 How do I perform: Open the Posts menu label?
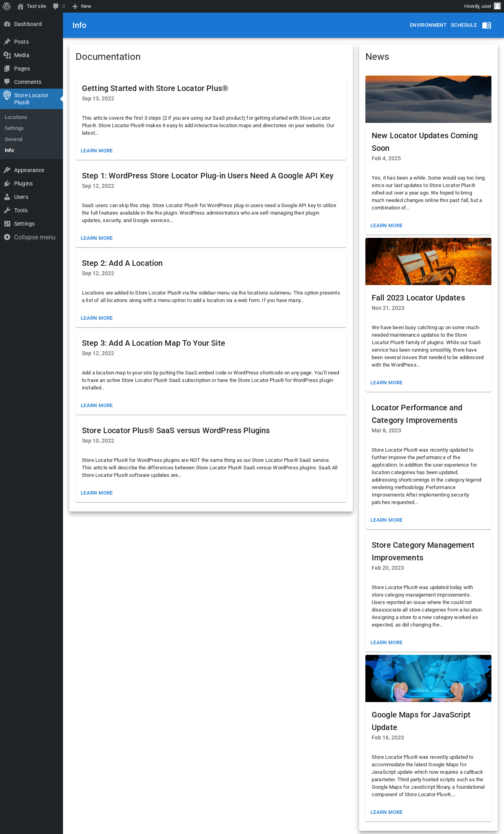click(21, 42)
